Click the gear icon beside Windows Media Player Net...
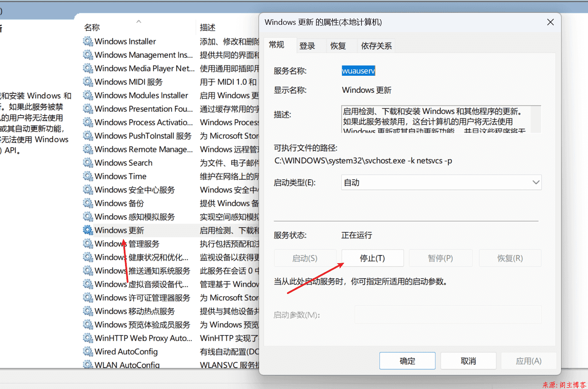 [x=88, y=68]
